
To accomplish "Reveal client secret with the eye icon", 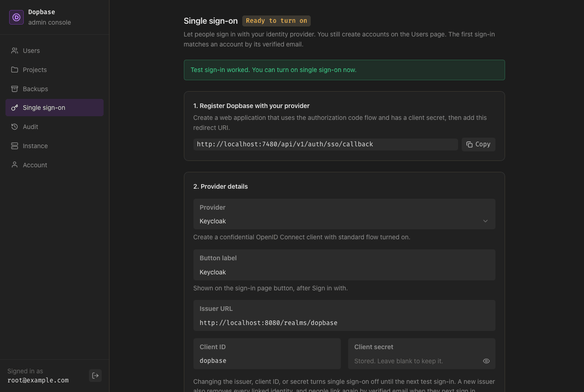I will pyautogui.click(x=486, y=361).
